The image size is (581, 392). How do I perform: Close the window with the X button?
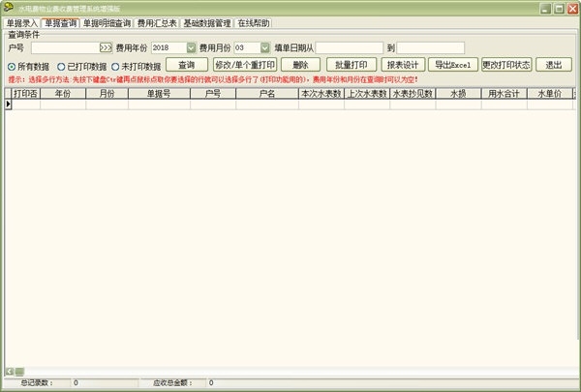click(x=572, y=9)
